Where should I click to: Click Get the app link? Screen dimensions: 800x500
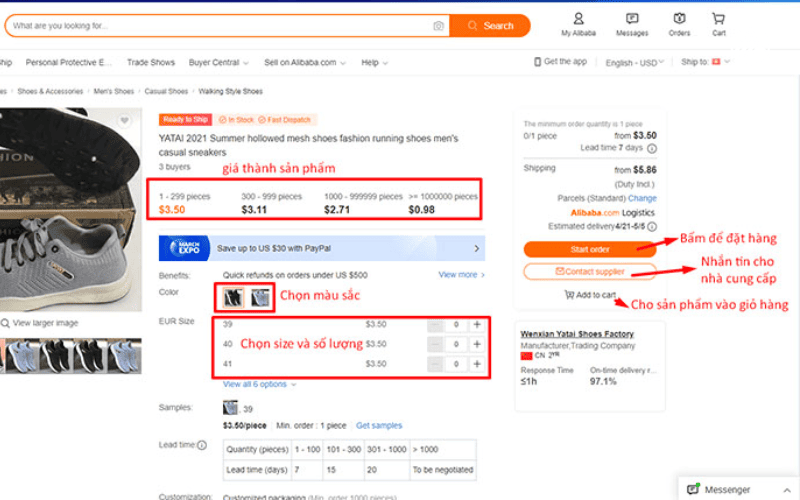(x=560, y=61)
